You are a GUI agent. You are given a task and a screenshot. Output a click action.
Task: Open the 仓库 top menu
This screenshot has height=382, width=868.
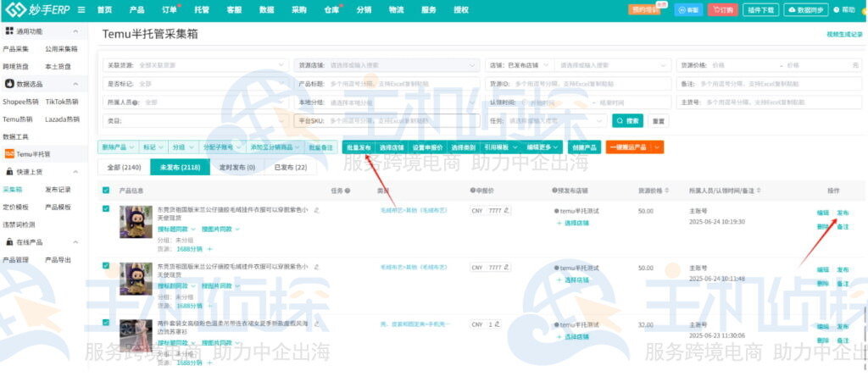(331, 10)
